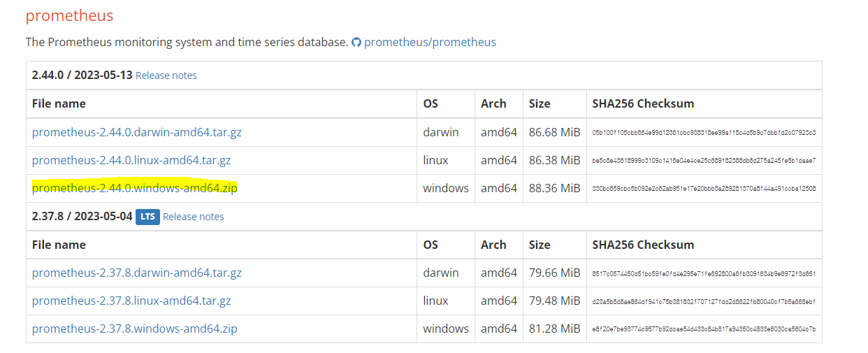This screenshot has width=868, height=353.
Task: Download highlighted prometheus-2.44.0.windows-amd64.zip file
Action: click(x=135, y=188)
